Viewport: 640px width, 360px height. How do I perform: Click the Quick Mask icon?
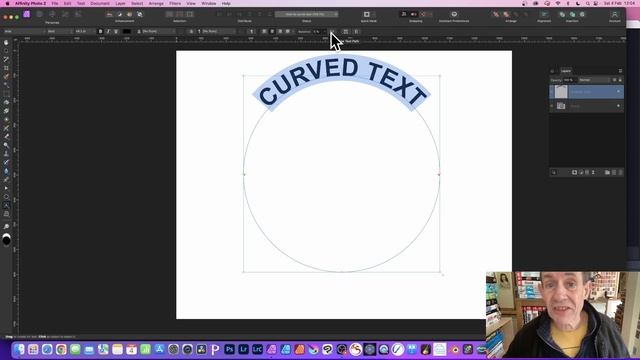click(367, 14)
